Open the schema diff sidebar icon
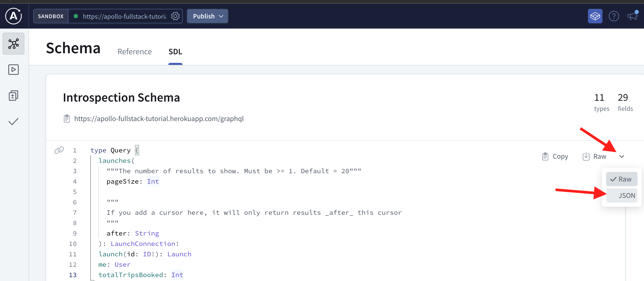This screenshot has height=281, width=644. point(13,96)
